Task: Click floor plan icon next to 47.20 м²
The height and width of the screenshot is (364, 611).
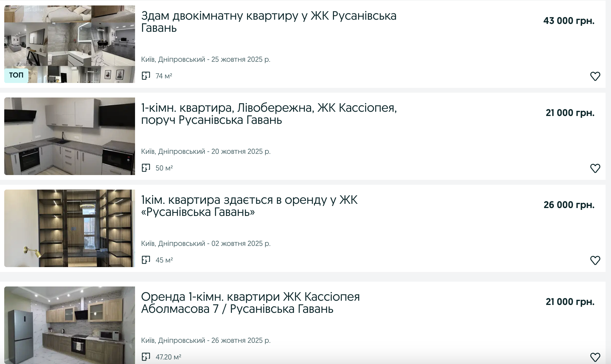Action: coord(146,357)
